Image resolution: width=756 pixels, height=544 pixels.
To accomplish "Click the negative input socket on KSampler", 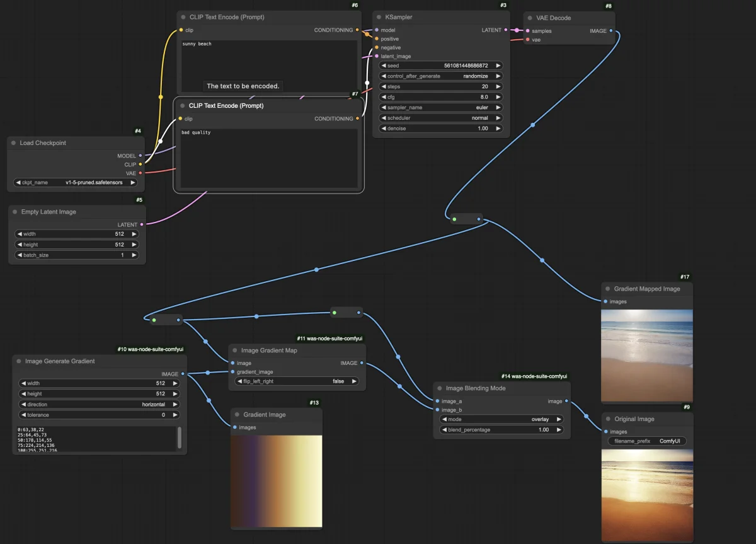I will pos(377,47).
